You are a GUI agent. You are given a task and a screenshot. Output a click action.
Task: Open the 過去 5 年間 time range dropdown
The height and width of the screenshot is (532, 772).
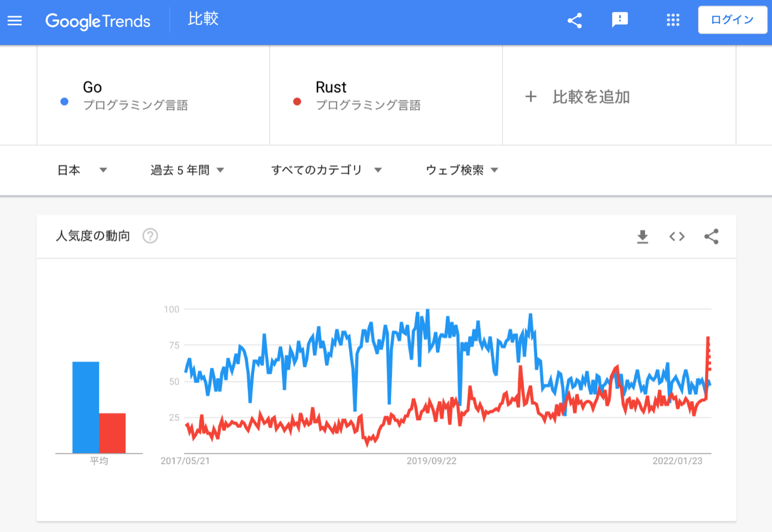[187, 170]
